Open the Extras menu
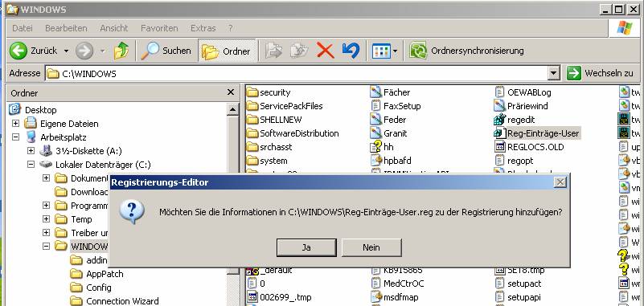 coord(203,28)
